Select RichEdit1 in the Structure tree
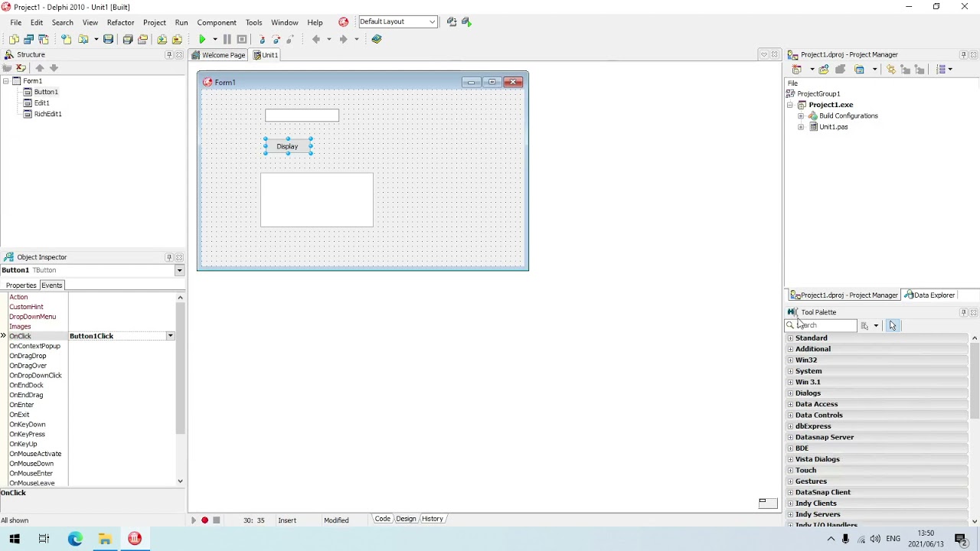 pyautogui.click(x=47, y=114)
